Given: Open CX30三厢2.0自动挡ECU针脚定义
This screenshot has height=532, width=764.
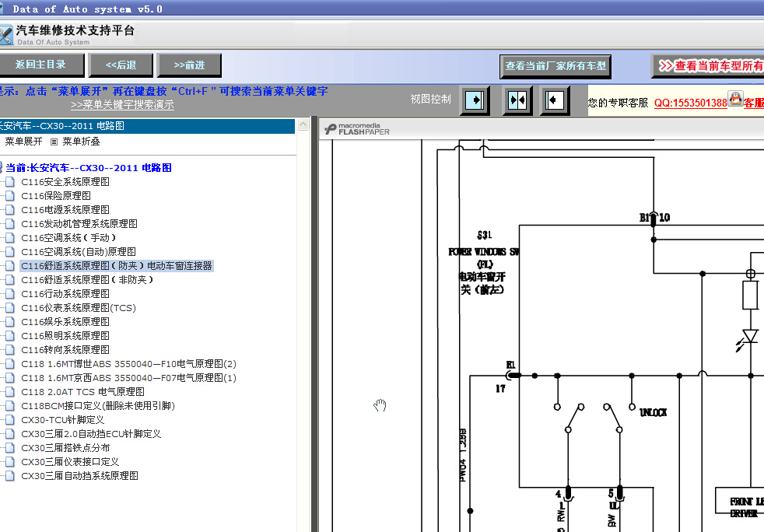Looking at the screenshot, I should [x=91, y=434].
